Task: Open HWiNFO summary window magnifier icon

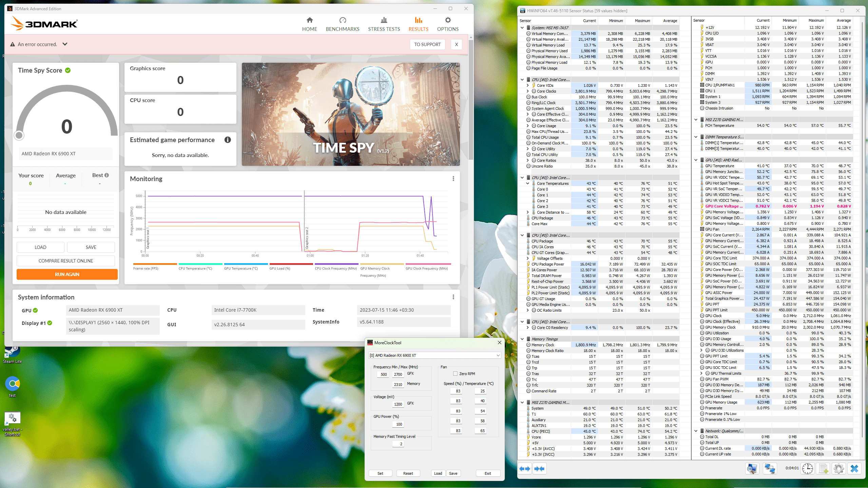Action: coord(752,469)
